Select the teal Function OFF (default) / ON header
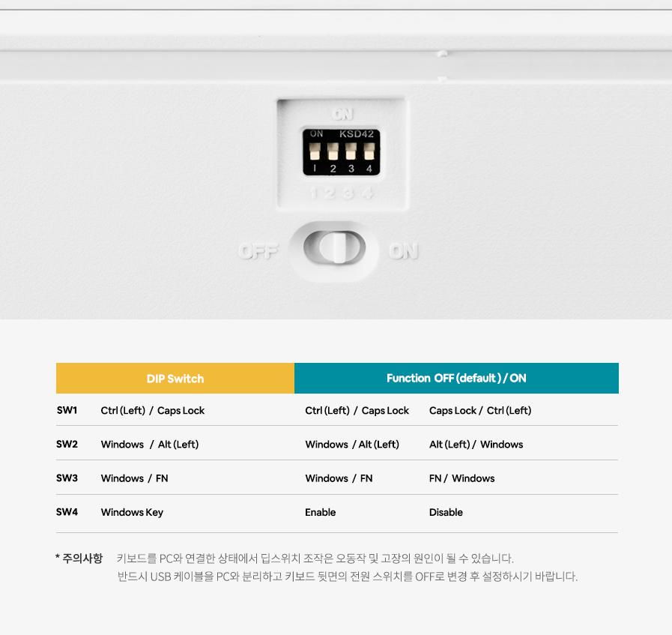The width and height of the screenshot is (672, 635). [456, 379]
